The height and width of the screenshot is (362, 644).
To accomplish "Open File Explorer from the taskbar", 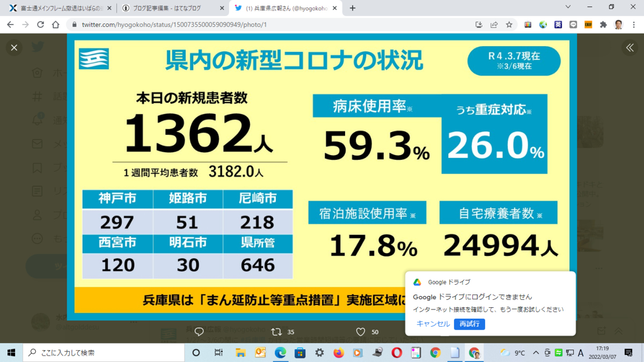I will tap(240, 352).
